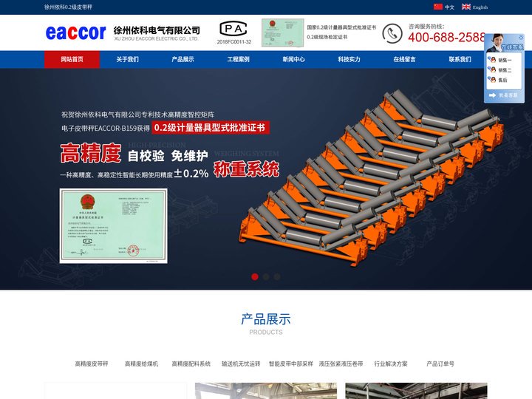Click the QQ icon for 销售一
This screenshot has height=399, width=532.
point(493,60)
